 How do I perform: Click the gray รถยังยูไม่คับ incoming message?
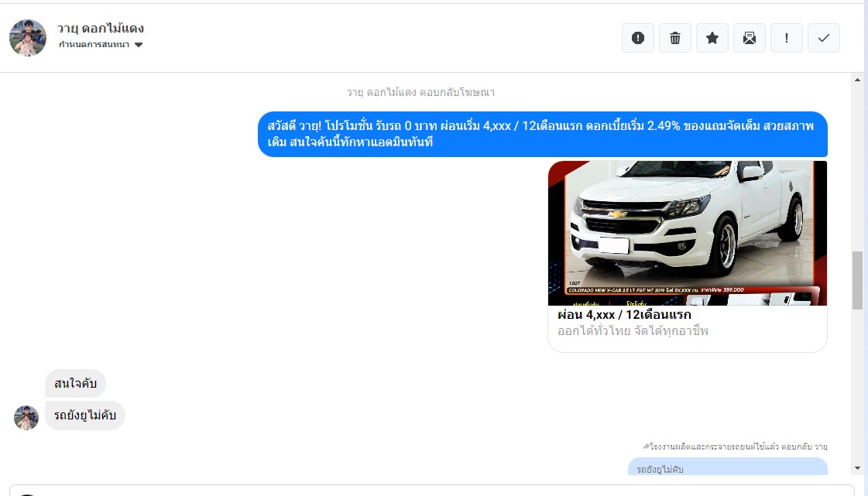pos(85,416)
